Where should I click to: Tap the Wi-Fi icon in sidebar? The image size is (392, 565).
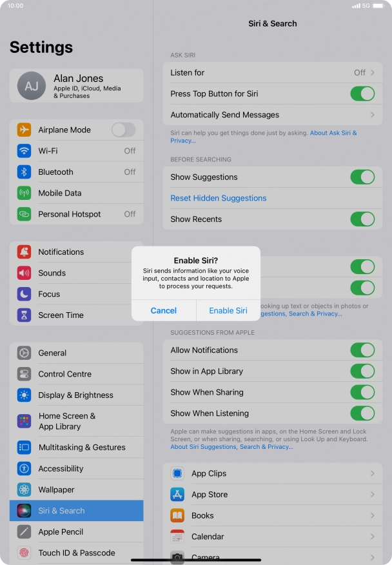(24, 151)
